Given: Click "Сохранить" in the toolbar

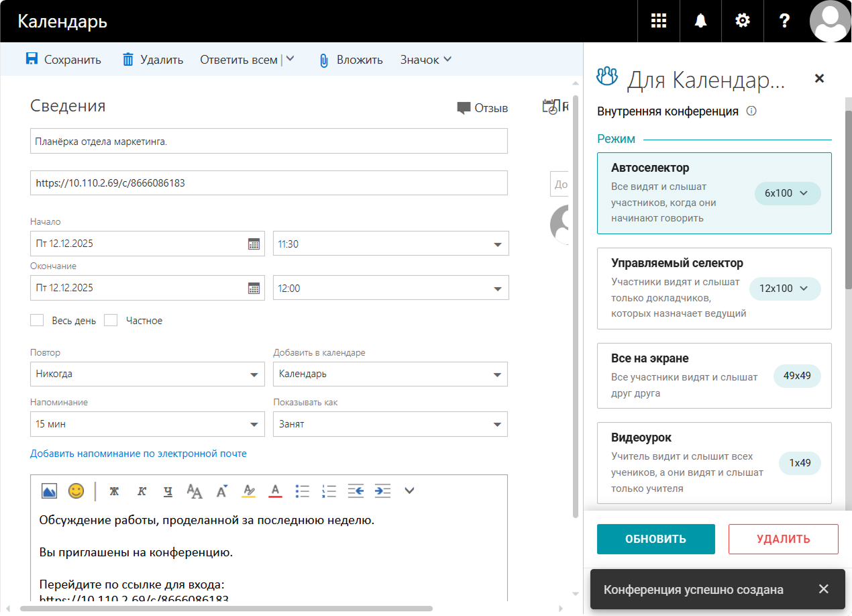Looking at the screenshot, I should (64, 60).
